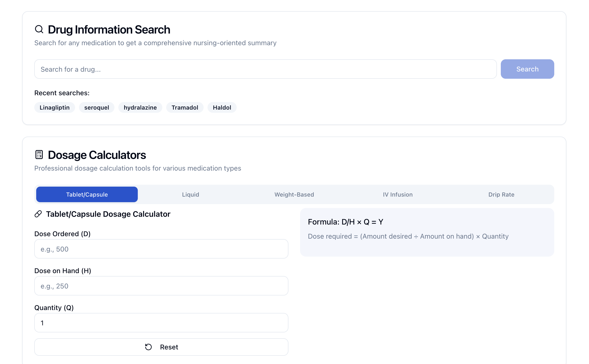Screen dimensions: 589x364
Task: Select the hydralazine recent search
Action: [140, 107]
